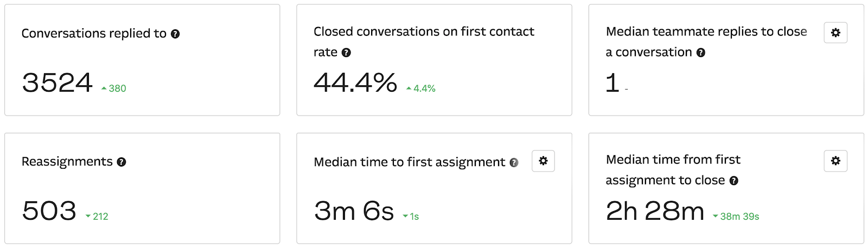Click the 3524 conversations replied value
The height and width of the screenshot is (248, 868).
[58, 83]
